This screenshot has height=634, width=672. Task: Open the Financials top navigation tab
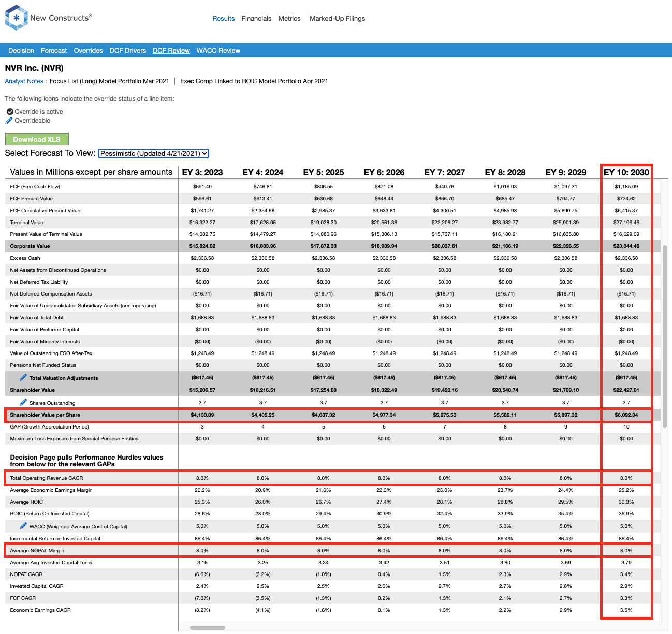[256, 18]
